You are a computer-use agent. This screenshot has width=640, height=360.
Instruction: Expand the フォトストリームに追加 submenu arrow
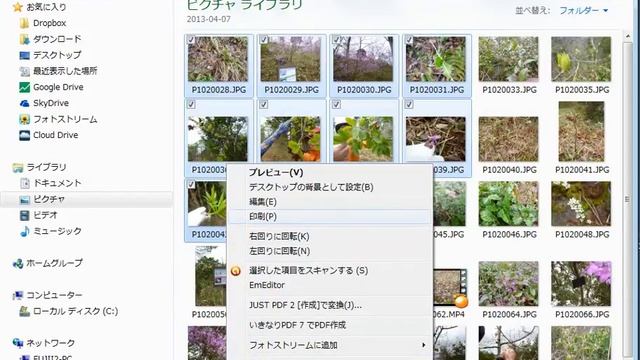coord(424,345)
